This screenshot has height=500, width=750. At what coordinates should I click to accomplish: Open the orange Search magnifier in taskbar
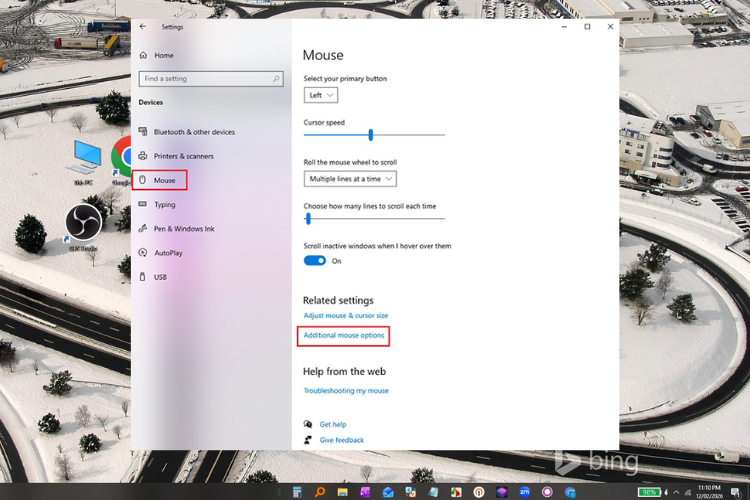[x=320, y=492]
